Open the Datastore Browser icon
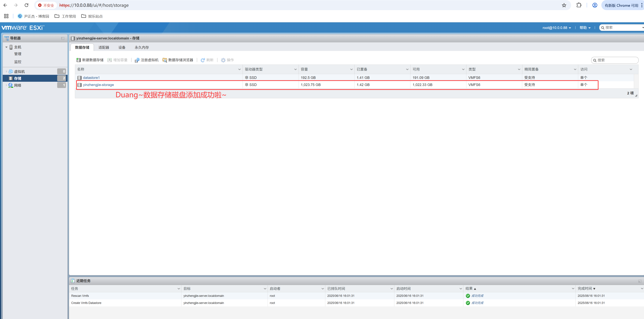Viewport: 644px width, 319px height. point(165,60)
